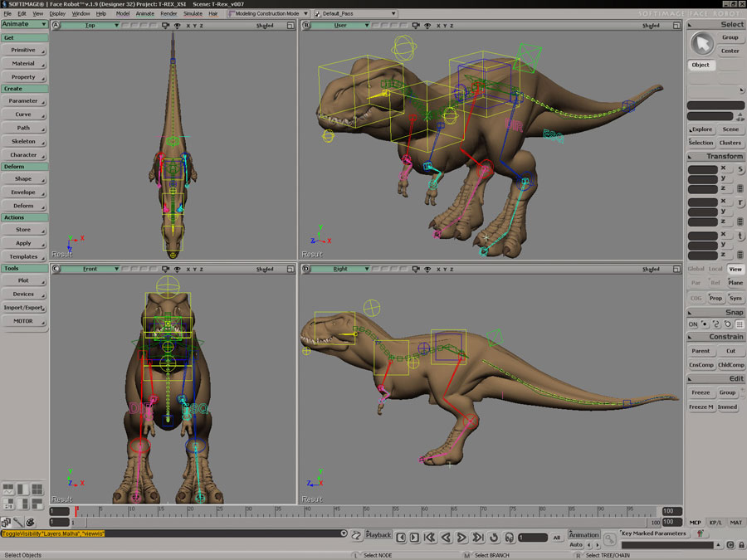Open the File menu

point(7,14)
